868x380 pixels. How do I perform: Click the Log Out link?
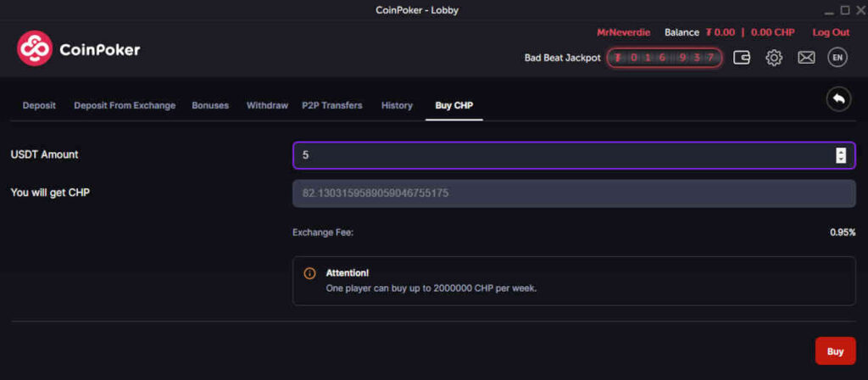(x=831, y=32)
